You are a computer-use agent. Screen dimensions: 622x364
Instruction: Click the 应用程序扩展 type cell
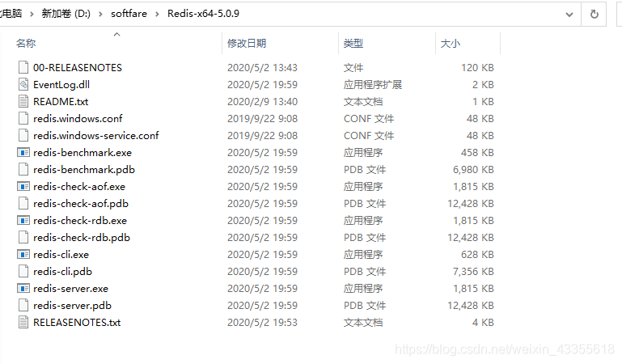point(373,85)
